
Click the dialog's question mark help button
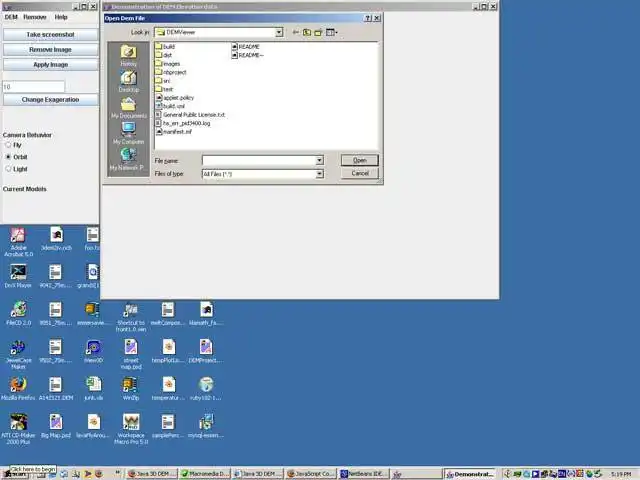[368, 18]
